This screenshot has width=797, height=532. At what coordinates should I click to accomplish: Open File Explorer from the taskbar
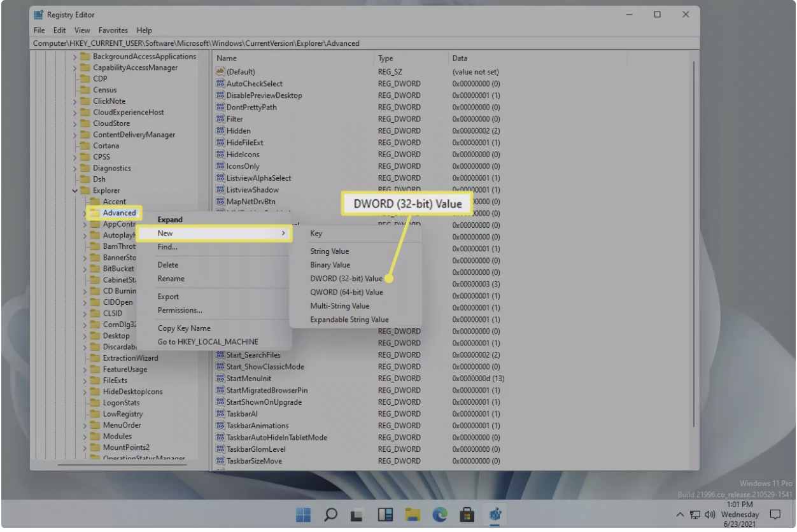coord(413,514)
